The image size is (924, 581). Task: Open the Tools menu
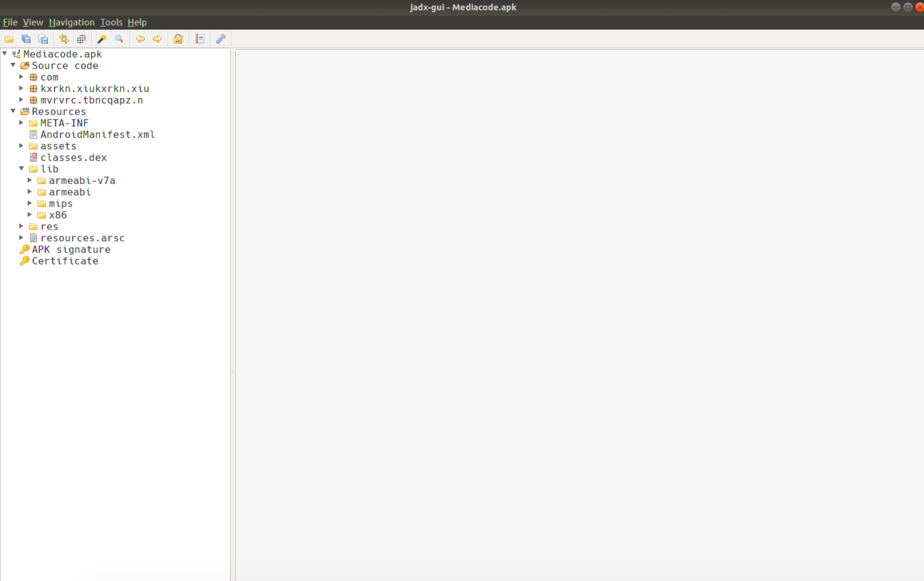click(111, 22)
